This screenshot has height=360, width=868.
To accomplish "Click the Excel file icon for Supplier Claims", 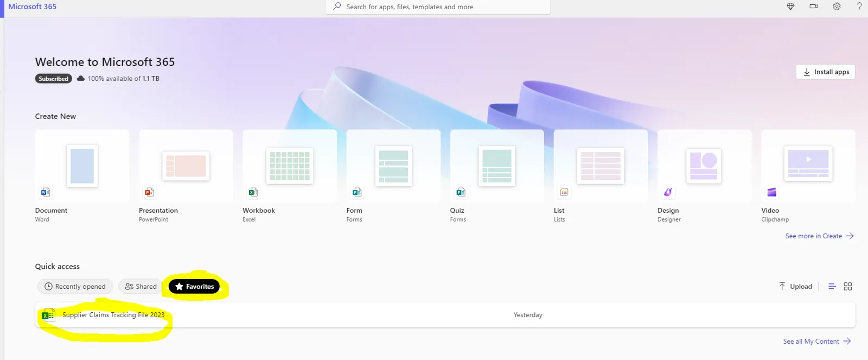I will click(48, 315).
